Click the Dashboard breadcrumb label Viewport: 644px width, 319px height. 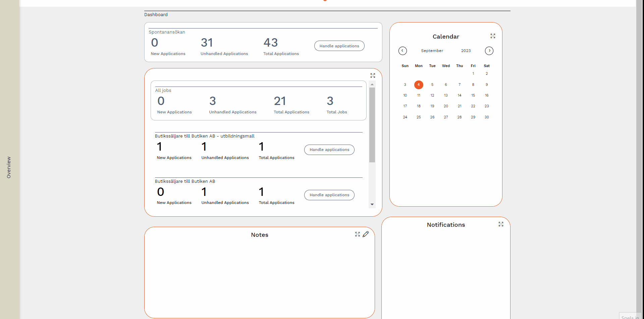[x=156, y=15]
